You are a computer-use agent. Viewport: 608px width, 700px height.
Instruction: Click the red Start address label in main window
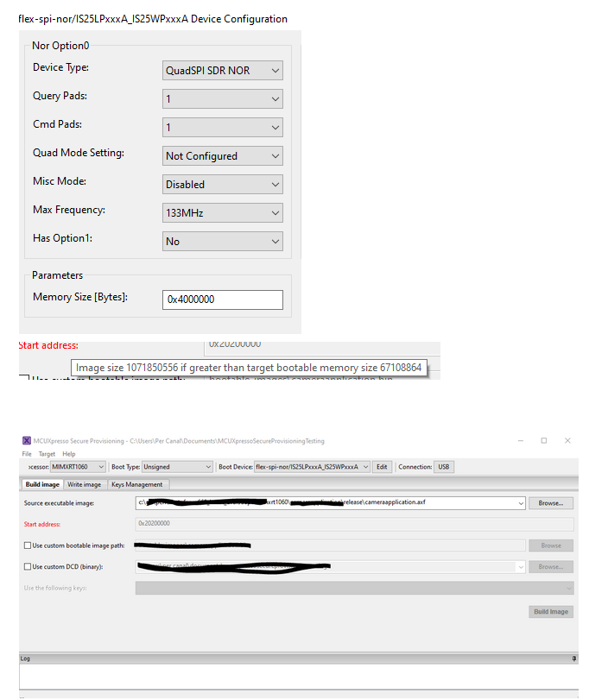(x=42, y=524)
